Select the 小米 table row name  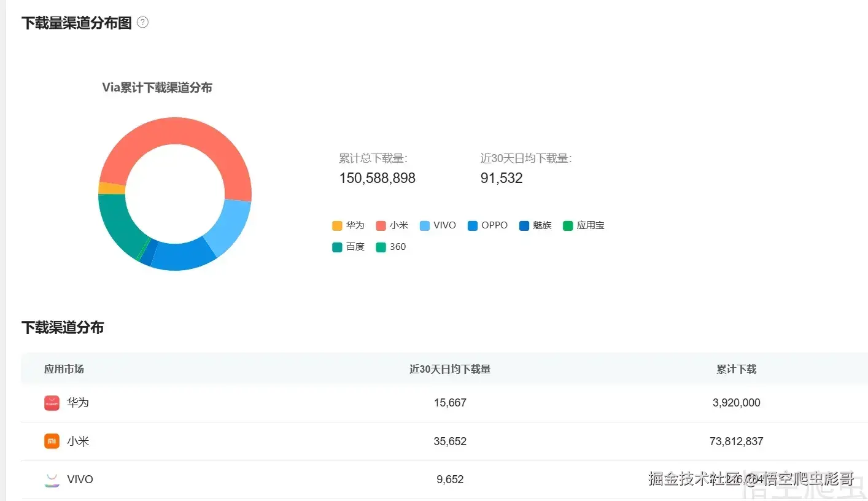[78, 441]
